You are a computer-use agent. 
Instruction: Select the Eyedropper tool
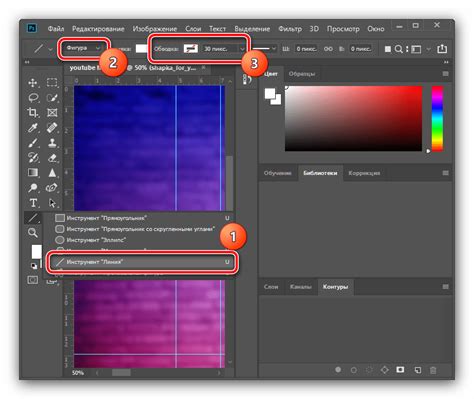33,128
